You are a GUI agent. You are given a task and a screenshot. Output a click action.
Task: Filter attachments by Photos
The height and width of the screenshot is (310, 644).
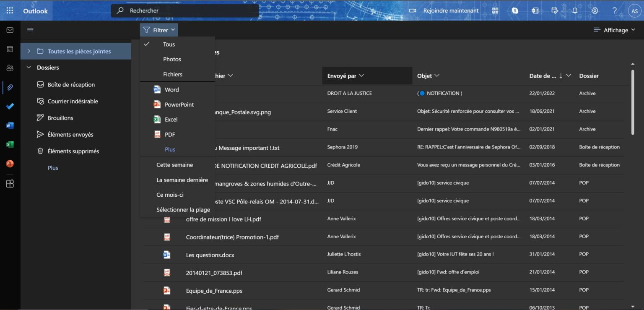click(172, 59)
